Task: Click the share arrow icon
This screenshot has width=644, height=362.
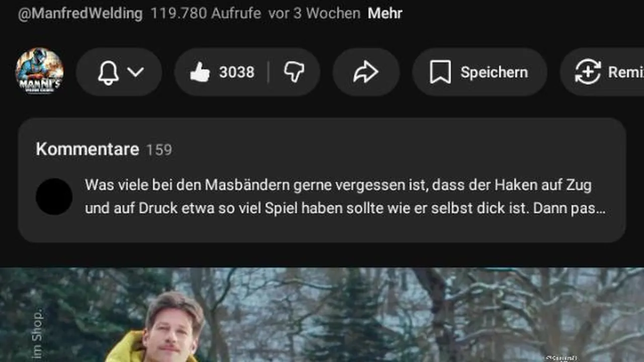Action: pos(366,72)
